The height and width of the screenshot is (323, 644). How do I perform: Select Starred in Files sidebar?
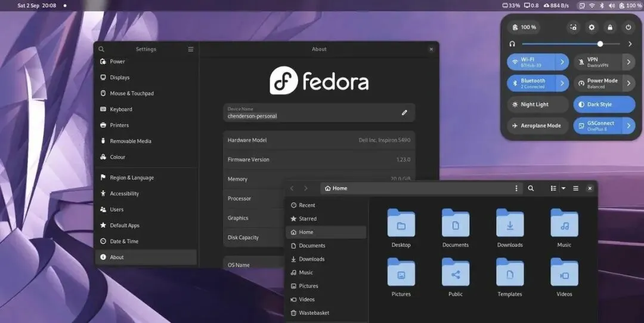[326, 219]
